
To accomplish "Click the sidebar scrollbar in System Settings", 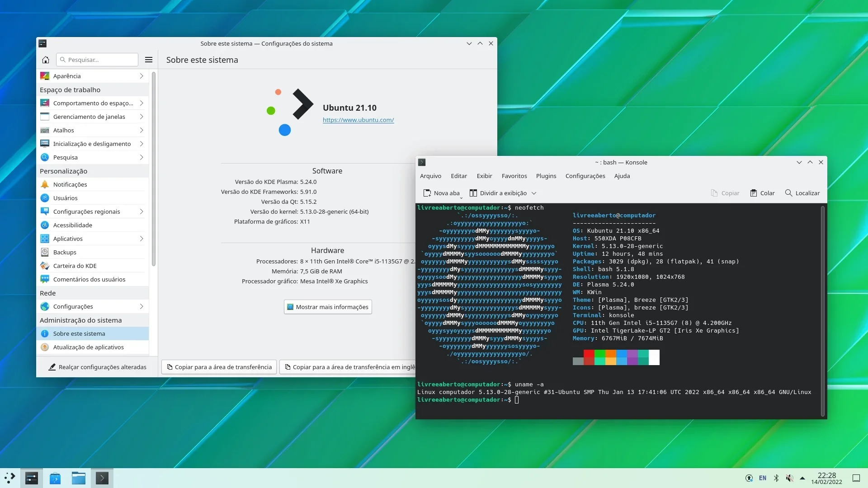I will click(154, 169).
